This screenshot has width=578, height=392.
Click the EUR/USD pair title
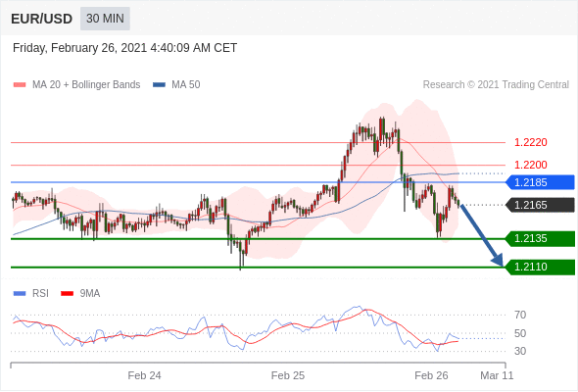tap(42, 19)
